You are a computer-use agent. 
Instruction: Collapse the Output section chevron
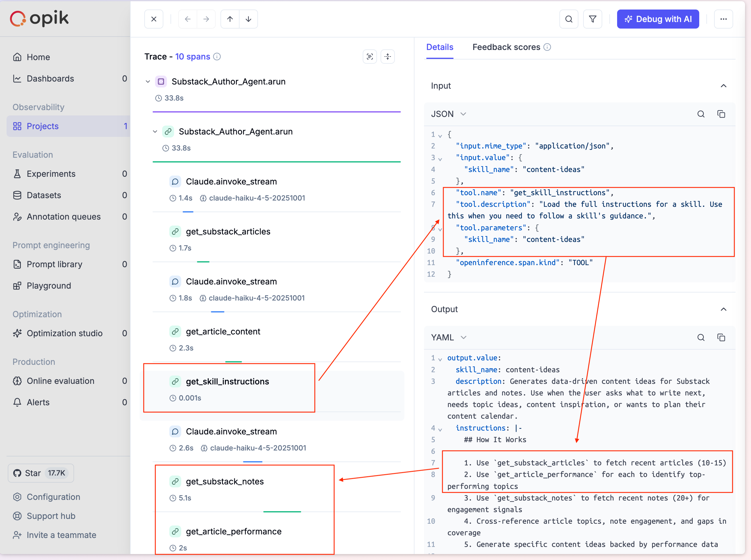point(723,309)
